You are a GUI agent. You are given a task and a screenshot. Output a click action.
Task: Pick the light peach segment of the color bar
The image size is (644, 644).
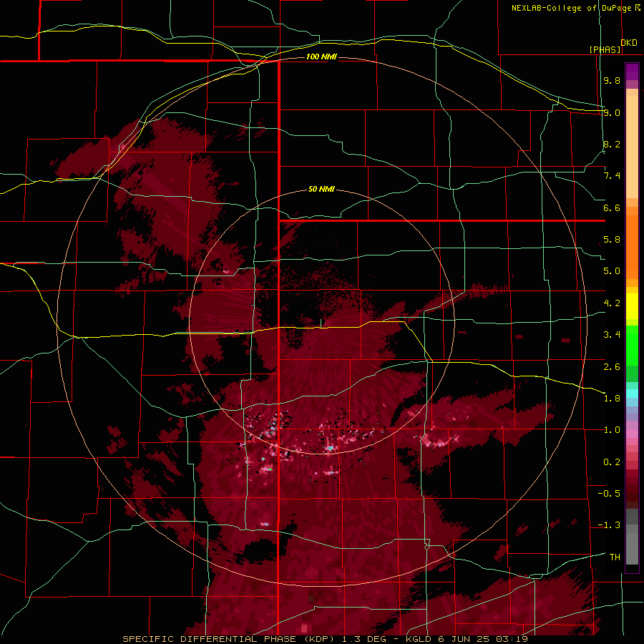coord(632,147)
